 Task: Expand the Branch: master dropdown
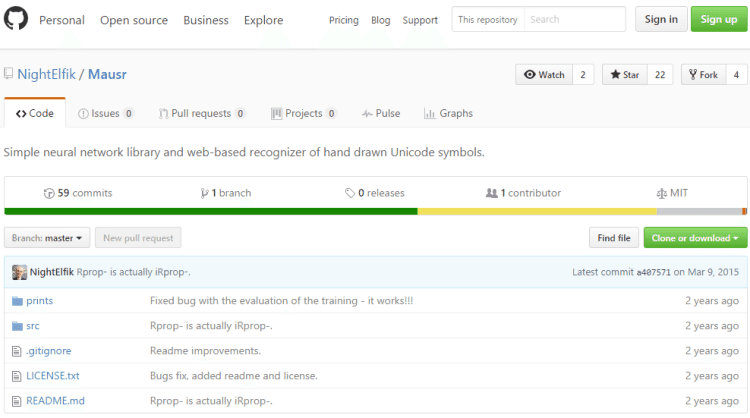tap(47, 238)
